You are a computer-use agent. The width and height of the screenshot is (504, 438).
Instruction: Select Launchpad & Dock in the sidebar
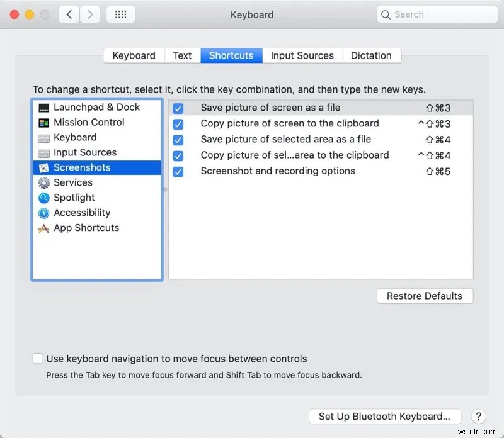coord(94,107)
